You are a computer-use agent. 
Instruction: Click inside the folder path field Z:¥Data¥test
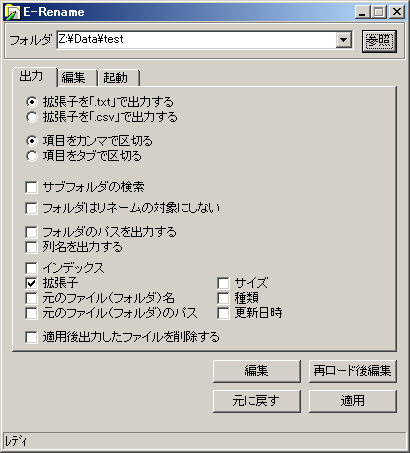pyautogui.click(x=196, y=40)
